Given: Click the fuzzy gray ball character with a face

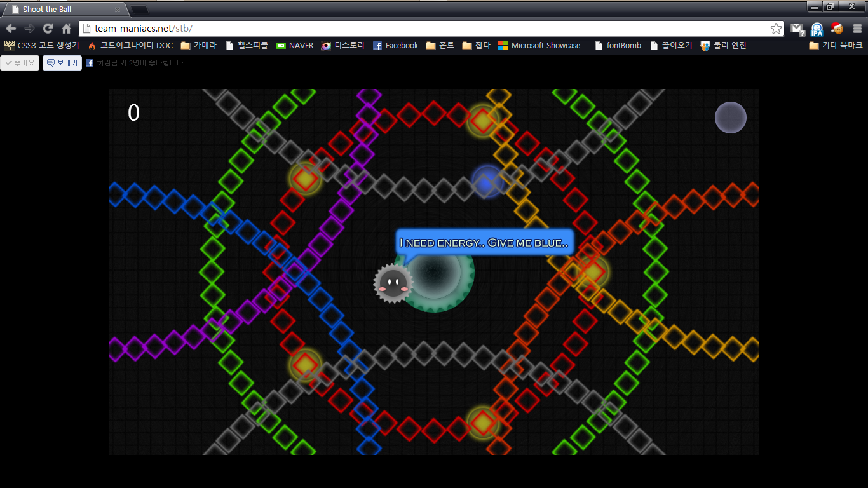Looking at the screenshot, I should point(393,283).
